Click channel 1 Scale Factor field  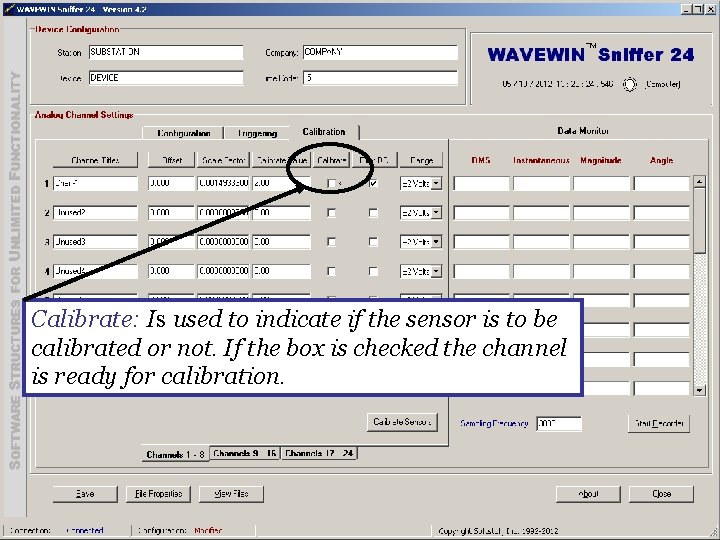[x=224, y=183]
